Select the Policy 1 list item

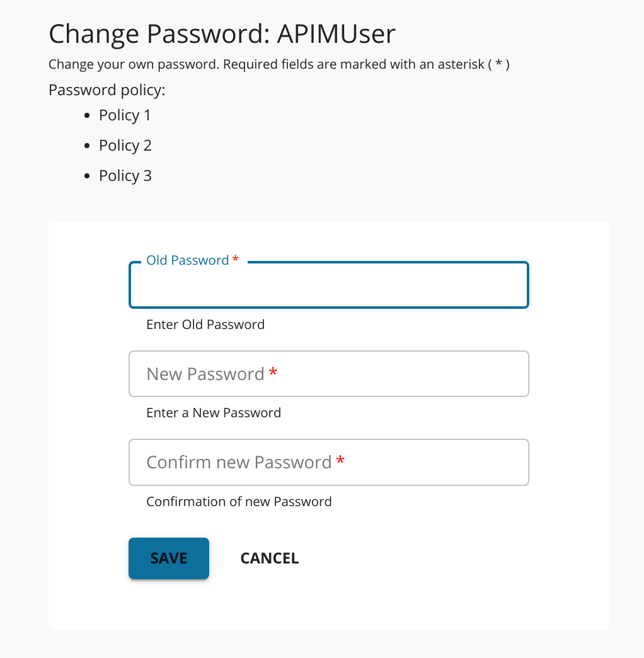click(124, 115)
